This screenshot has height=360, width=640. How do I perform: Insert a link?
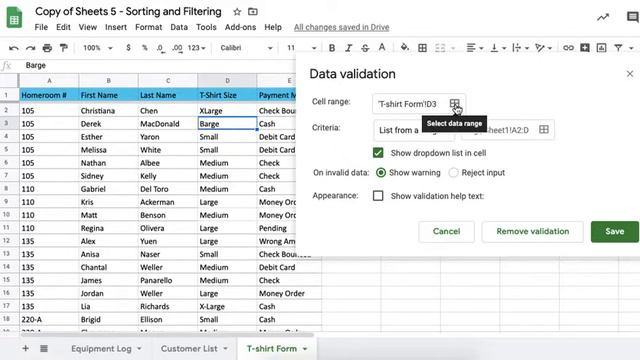pos(568,48)
